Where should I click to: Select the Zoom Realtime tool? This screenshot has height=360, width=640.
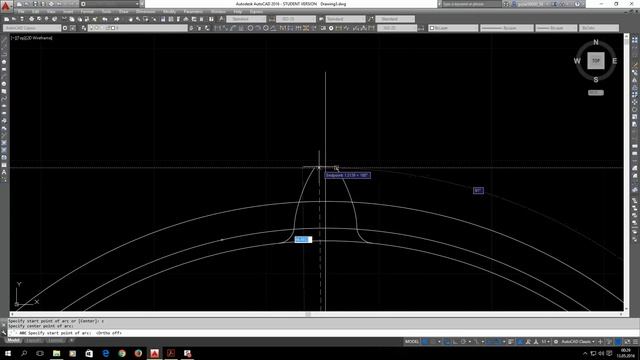tap(138, 19)
